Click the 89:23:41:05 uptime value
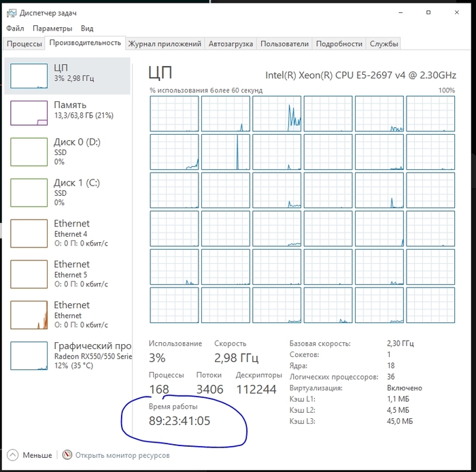The height and width of the screenshot is (472, 476). [180, 421]
